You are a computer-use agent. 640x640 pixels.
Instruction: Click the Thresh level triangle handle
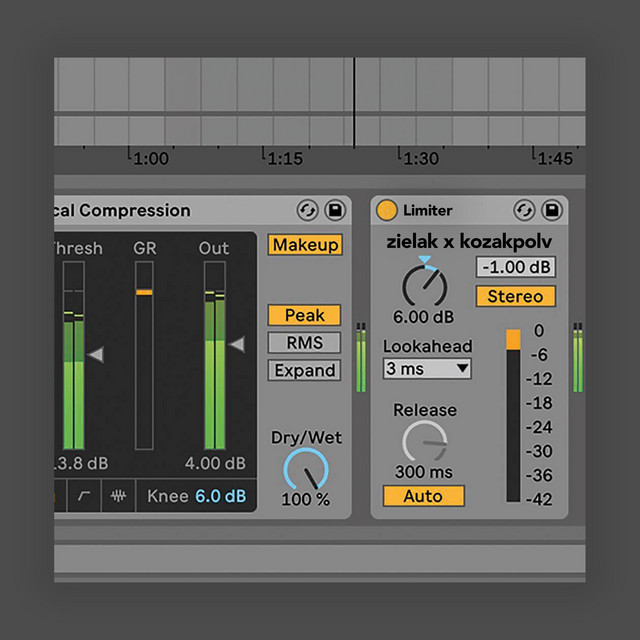[x=96, y=354]
